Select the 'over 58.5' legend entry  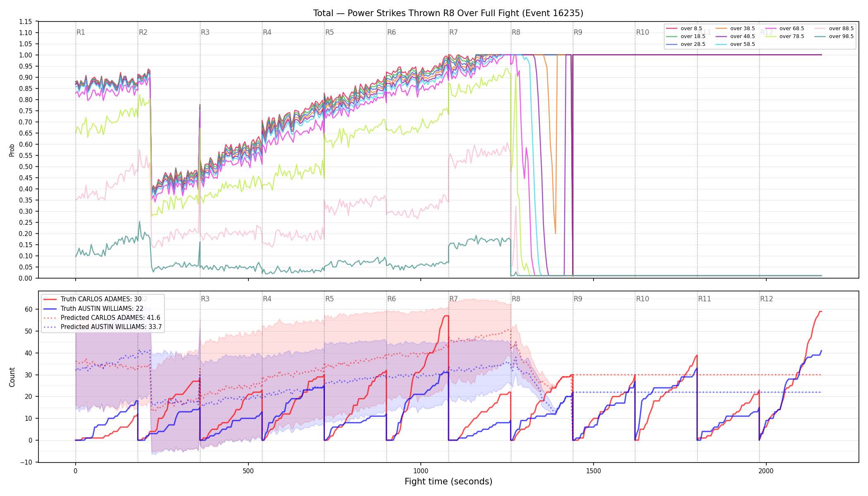pos(735,44)
